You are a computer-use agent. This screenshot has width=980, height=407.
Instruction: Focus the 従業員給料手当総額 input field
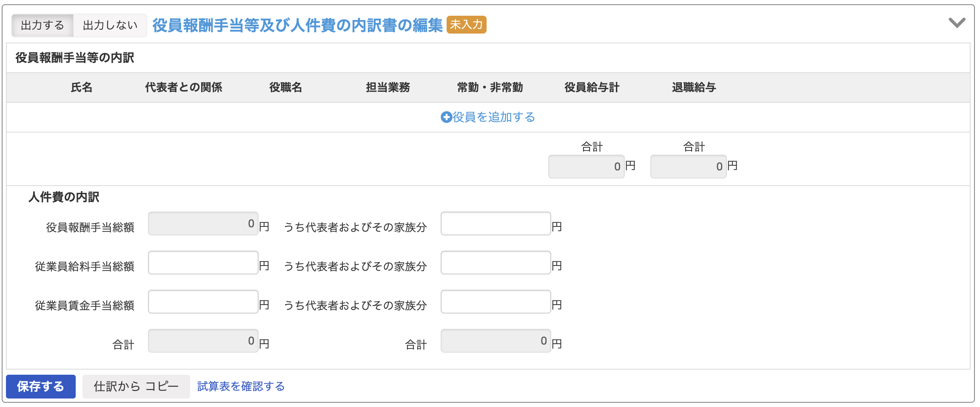[x=203, y=263]
